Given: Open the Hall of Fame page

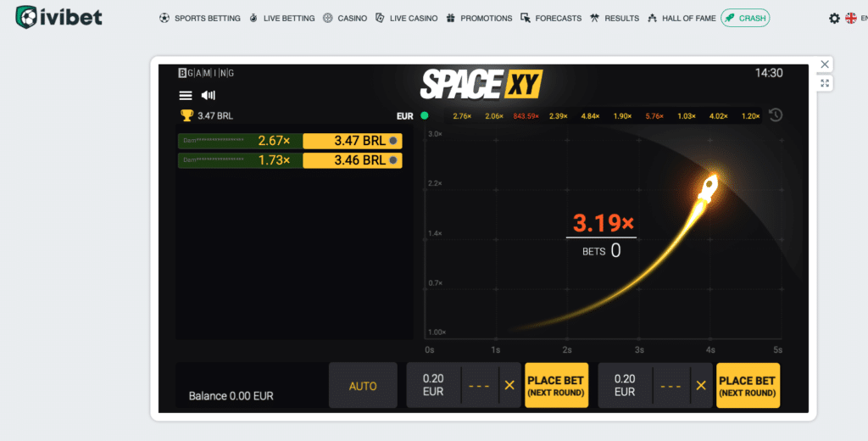Looking at the screenshot, I should click(x=682, y=19).
